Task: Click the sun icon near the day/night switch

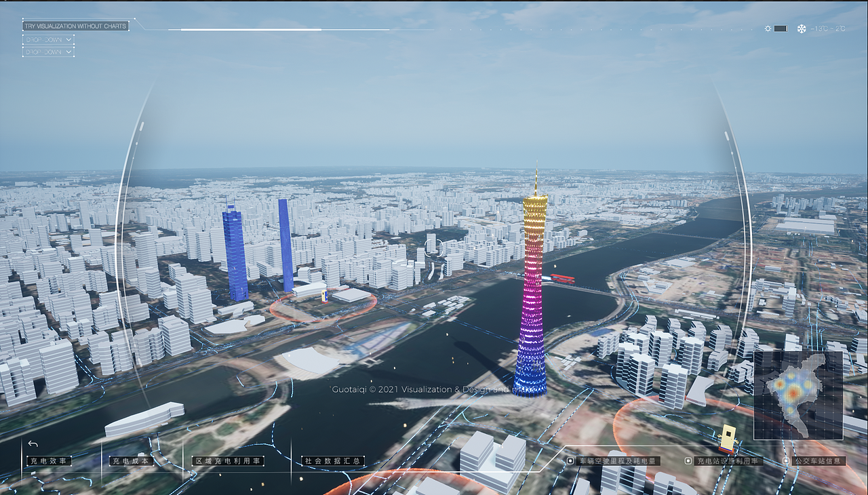Action: pos(768,28)
